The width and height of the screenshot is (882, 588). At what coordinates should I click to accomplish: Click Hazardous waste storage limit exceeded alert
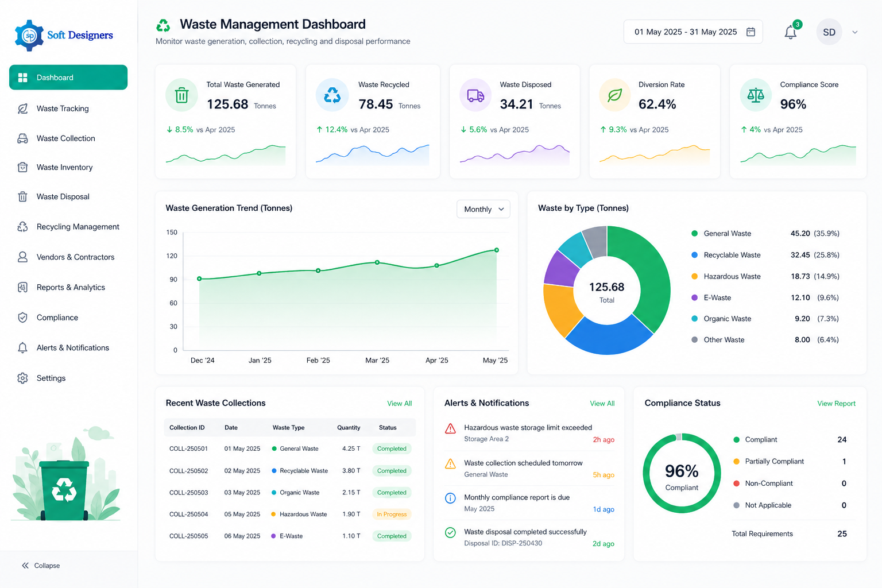tap(529, 434)
